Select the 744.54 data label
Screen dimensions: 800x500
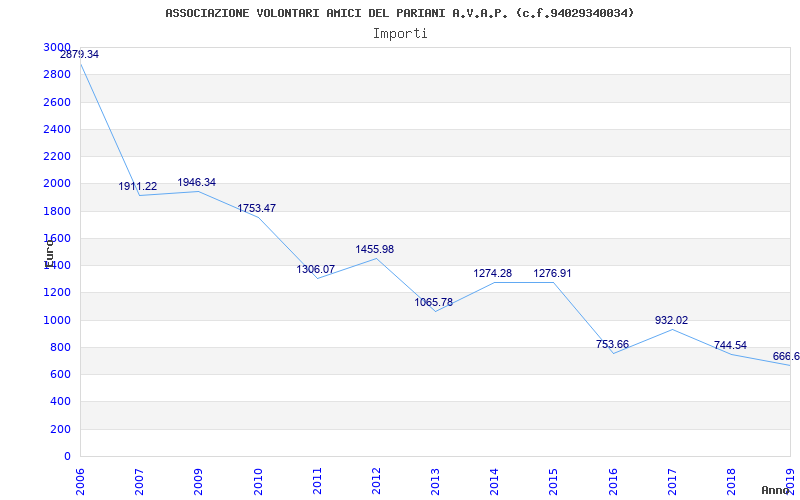(x=730, y=345)
